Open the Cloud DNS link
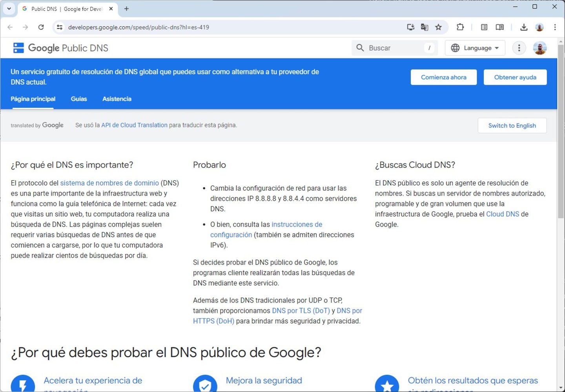The width and height of the screenshot is (565, 392). click(503, 214)
